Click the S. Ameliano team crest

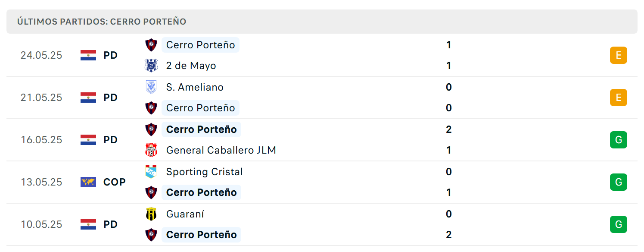(151, 87)
